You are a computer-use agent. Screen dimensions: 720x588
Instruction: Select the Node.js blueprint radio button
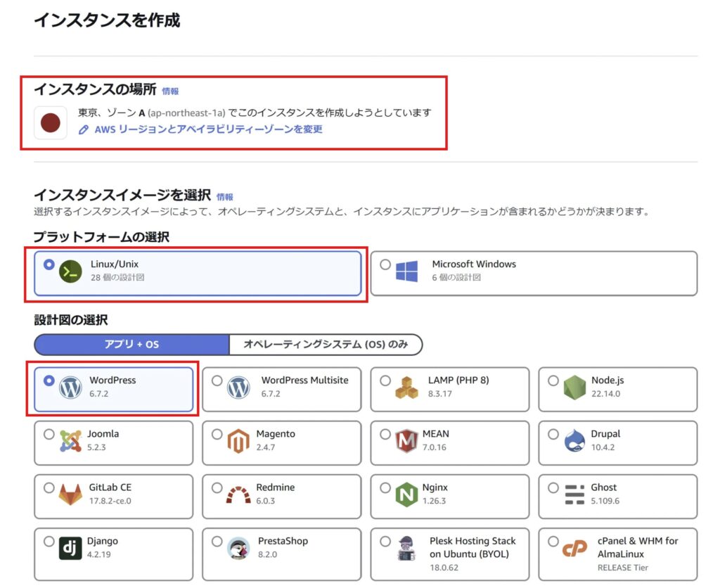click(553, 381)
